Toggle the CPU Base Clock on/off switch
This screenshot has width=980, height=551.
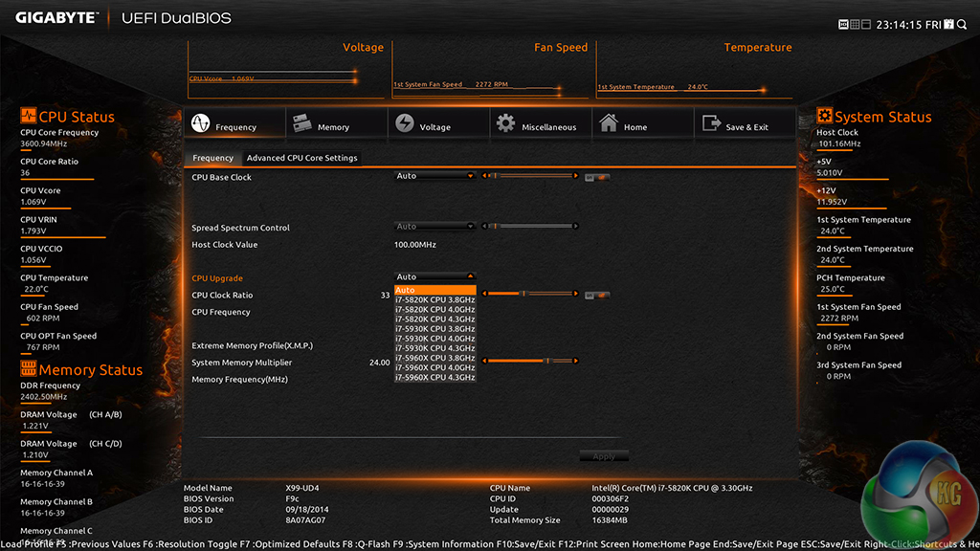tap(597, 177)
